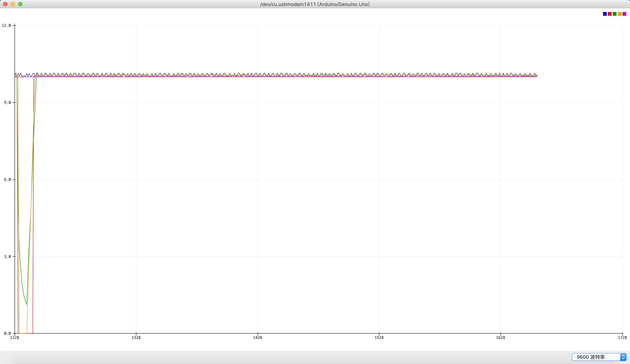Click the 1528 x-axis tick label

[x=379, y=338]
